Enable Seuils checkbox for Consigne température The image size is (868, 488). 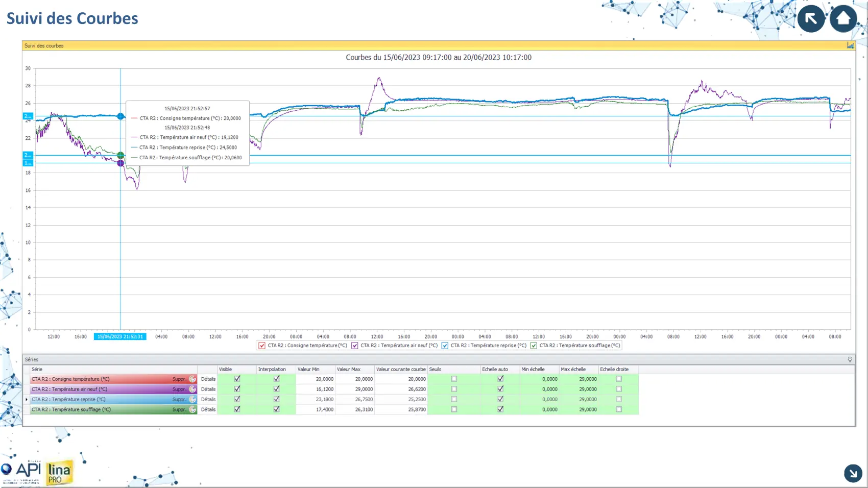[454, 379]
